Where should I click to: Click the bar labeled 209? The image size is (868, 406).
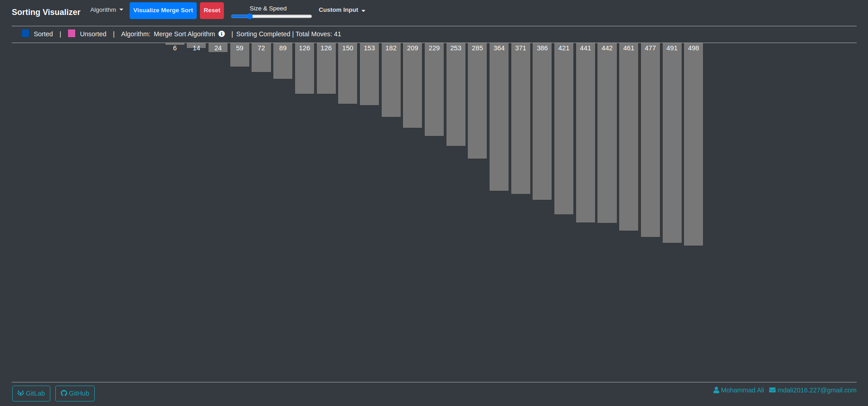(412, 86)
